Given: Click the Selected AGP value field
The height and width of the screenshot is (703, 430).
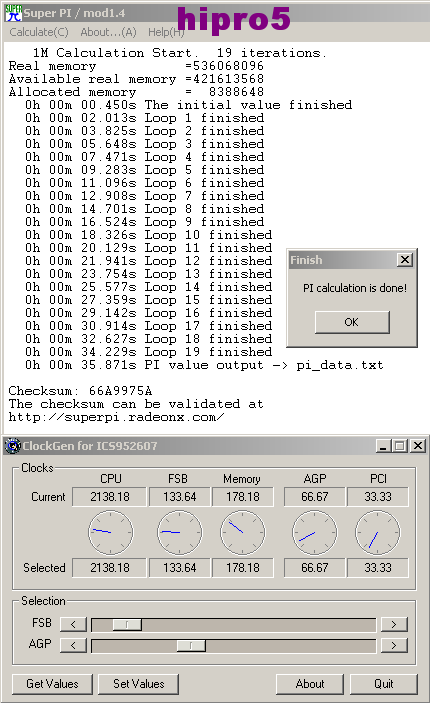Looking at the screenshot, I should pos(315,568).
